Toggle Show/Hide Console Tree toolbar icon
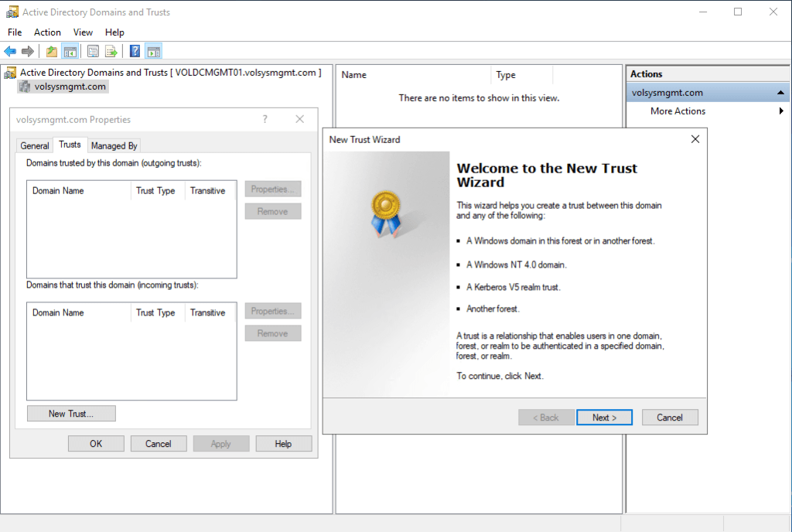792x532 pixels. (x=70, y=52)
